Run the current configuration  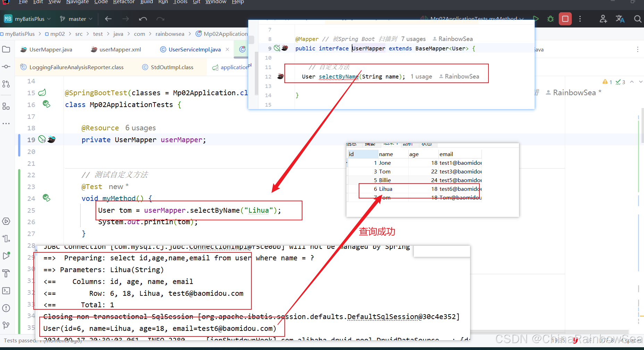tap(536, 19)
